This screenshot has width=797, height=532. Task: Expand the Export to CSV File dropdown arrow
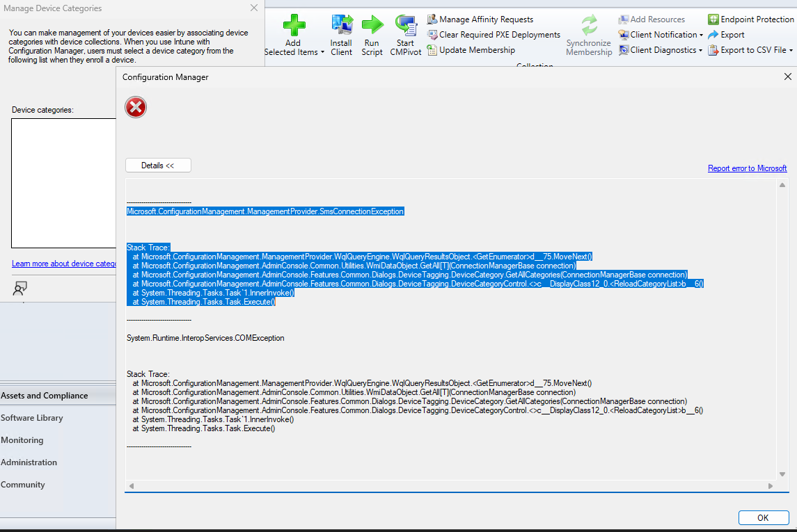[791, 50]
